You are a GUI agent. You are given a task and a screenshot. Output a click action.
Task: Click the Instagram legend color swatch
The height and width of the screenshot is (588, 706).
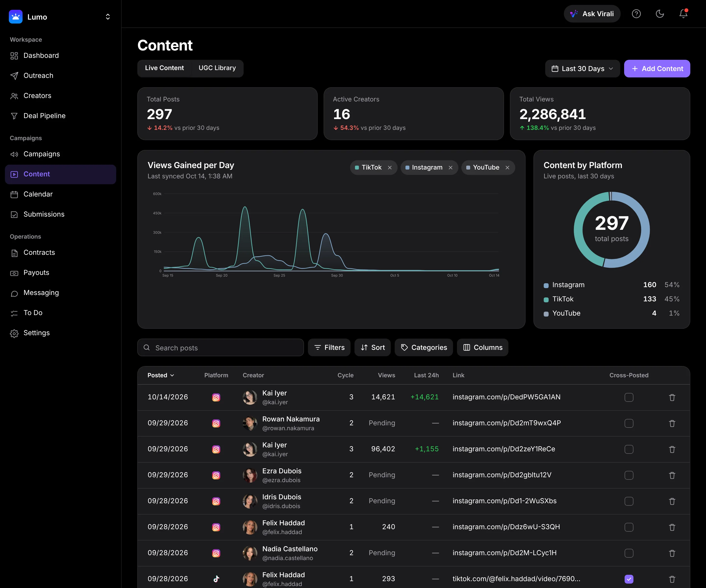[546, 286]
